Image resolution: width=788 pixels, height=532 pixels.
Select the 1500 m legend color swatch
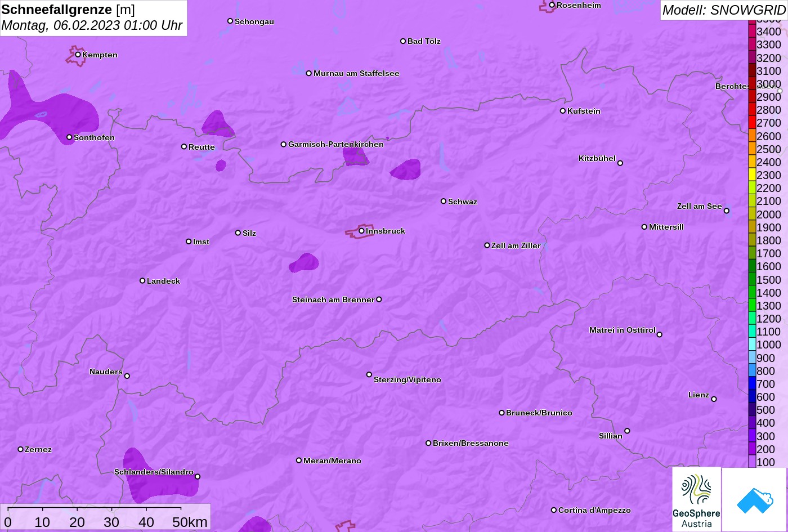tap(752, 279)
